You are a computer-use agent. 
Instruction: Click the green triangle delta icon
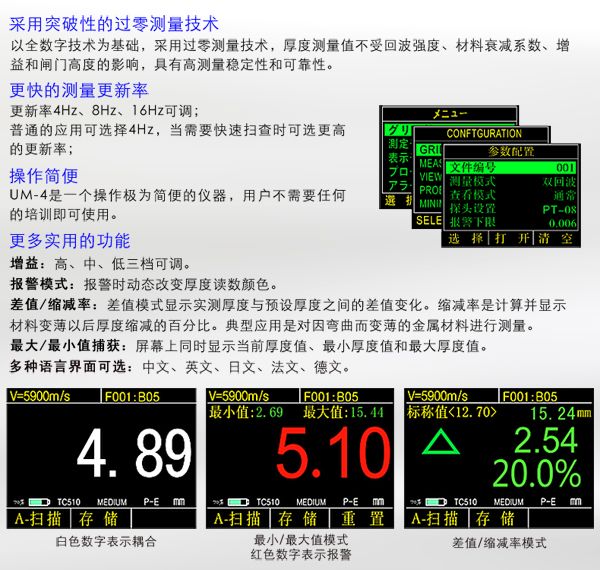(x=438, y=443)
